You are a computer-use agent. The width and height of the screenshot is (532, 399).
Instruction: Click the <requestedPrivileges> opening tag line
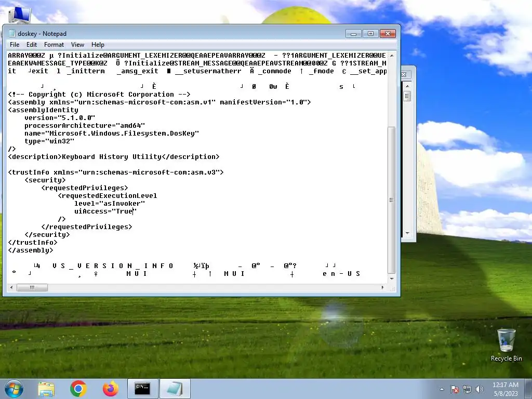[x=85, y=188]
